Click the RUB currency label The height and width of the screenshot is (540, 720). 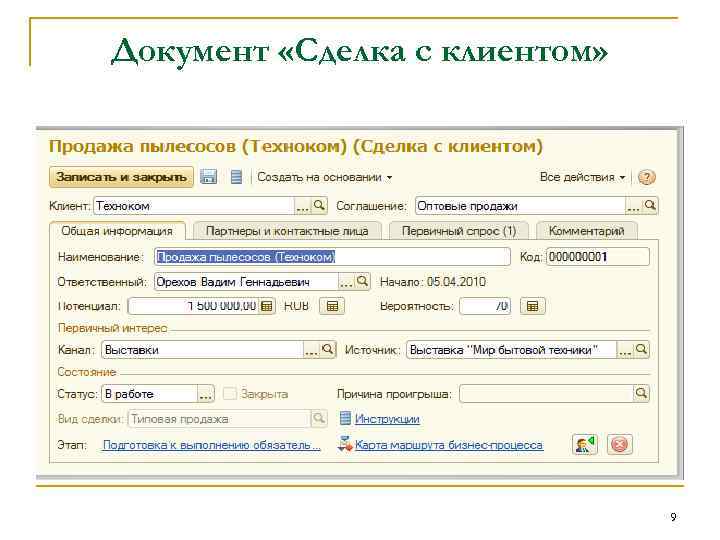296,306
